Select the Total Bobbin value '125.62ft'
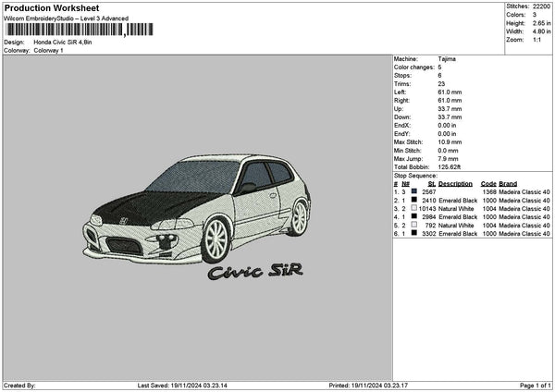 [x=450, y=167]
